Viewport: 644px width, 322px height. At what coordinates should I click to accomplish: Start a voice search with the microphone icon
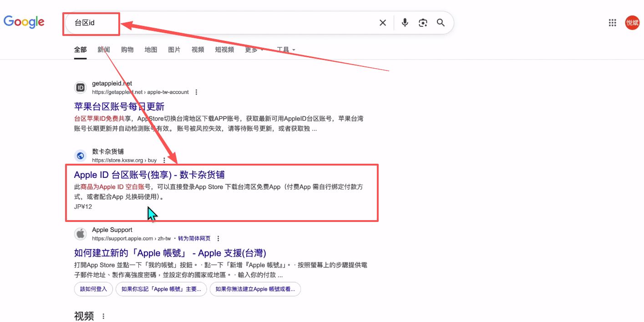405,22
